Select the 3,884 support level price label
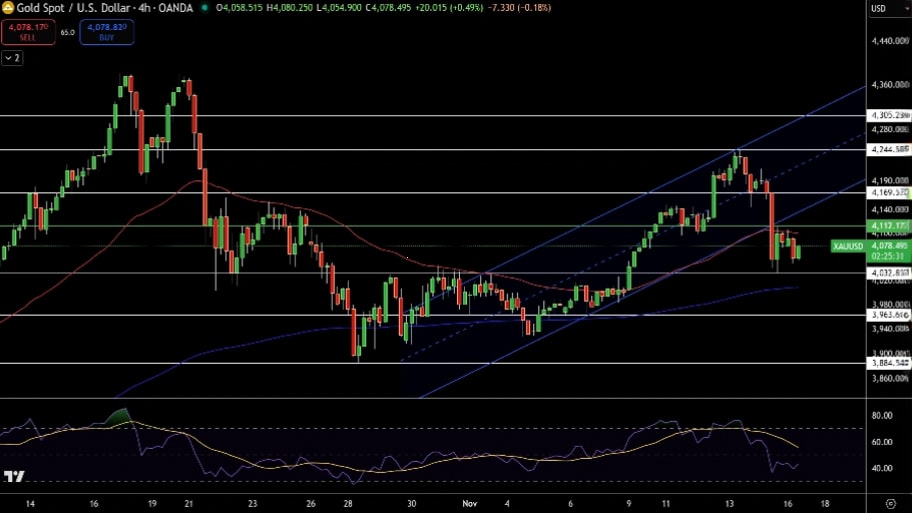This screenshot has width=912, height=513. 888,363
